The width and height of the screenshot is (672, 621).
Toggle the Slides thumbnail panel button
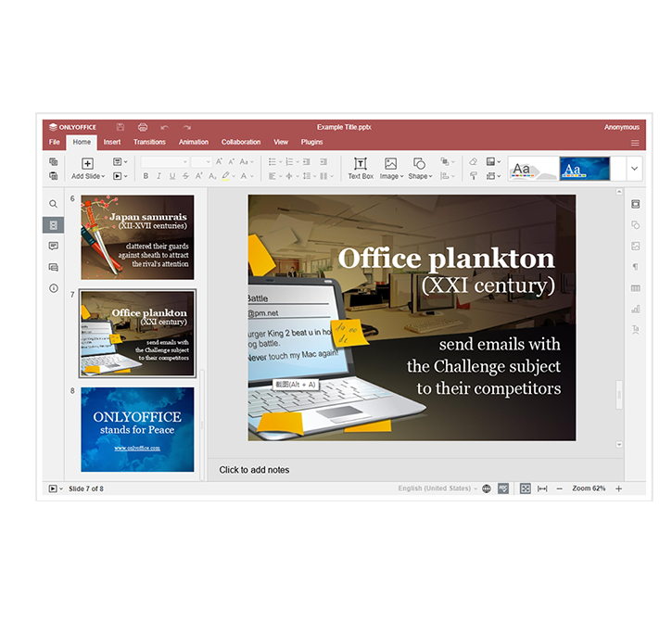coord(53,225)
